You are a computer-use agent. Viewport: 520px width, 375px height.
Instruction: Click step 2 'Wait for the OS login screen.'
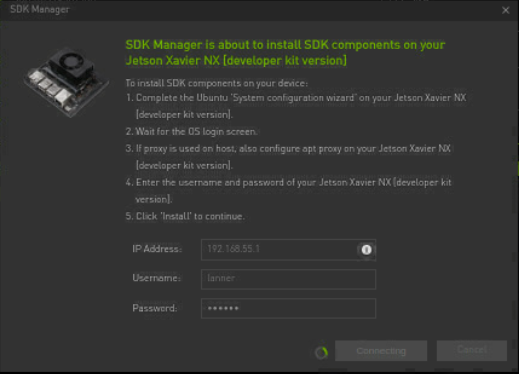191,132
